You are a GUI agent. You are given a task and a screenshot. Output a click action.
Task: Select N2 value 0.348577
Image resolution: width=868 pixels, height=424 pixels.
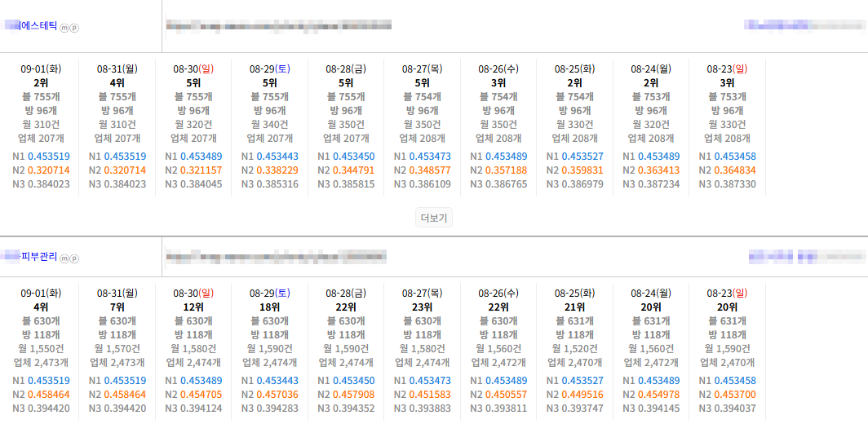(430, 170)
